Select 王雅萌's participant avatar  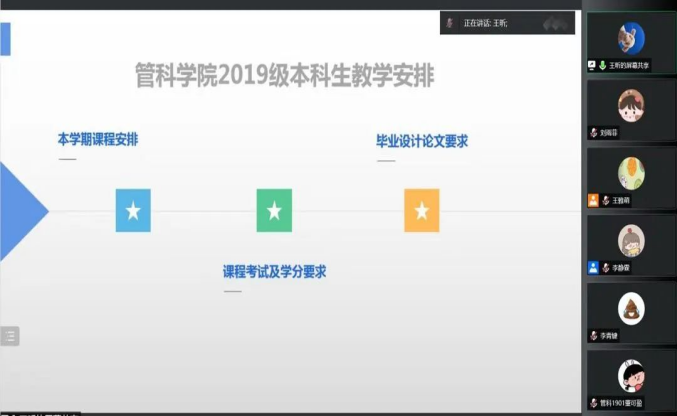(631, 172)
